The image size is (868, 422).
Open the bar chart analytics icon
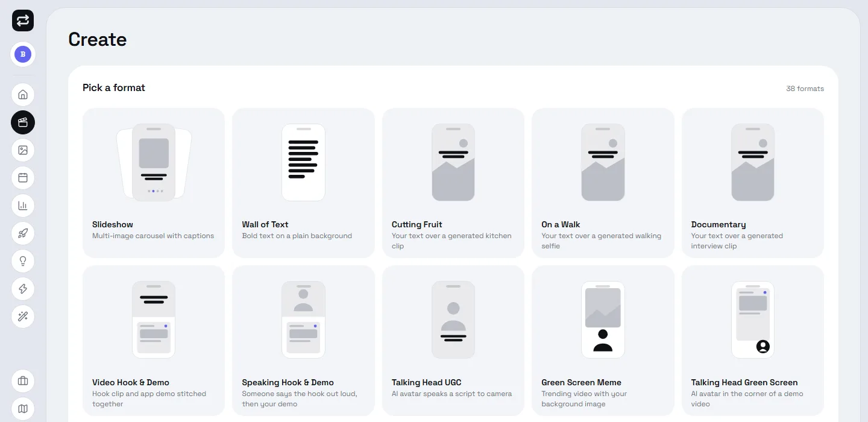click(x=23, y=206)
